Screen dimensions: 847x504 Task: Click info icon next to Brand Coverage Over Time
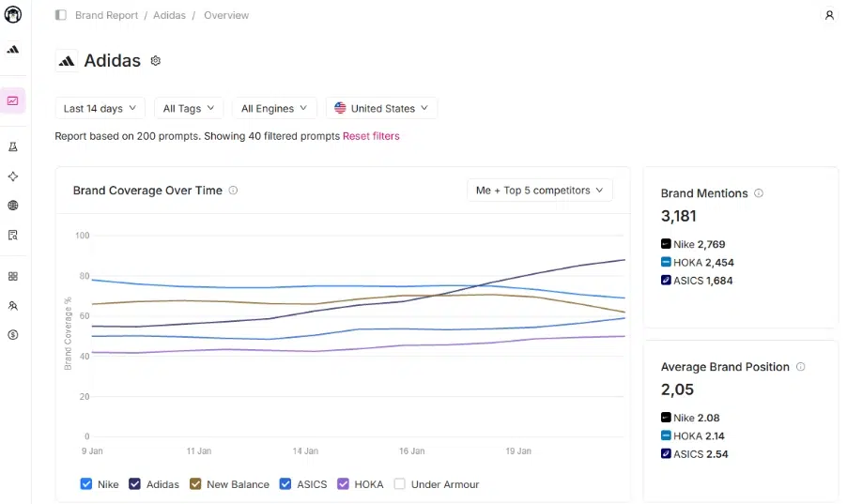pos(233,191)
